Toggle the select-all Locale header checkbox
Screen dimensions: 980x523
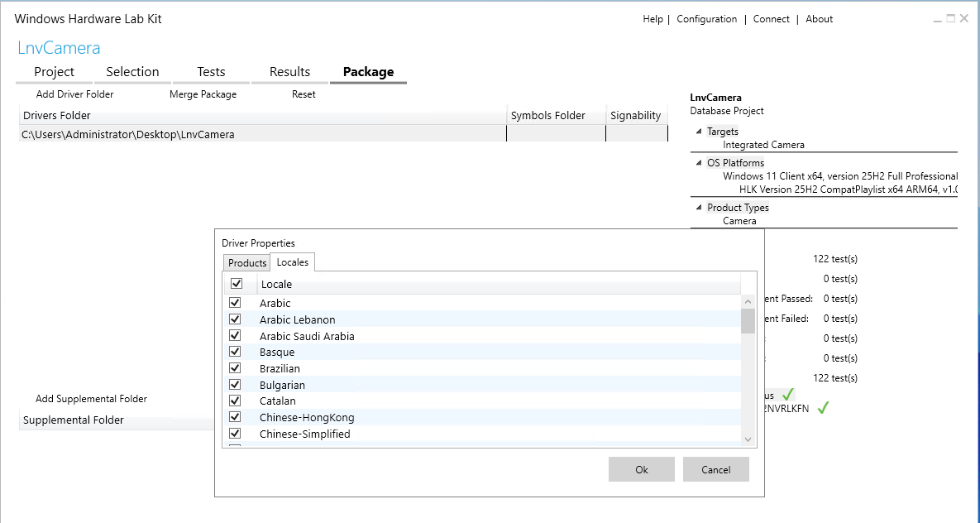[x=237, y=283]
